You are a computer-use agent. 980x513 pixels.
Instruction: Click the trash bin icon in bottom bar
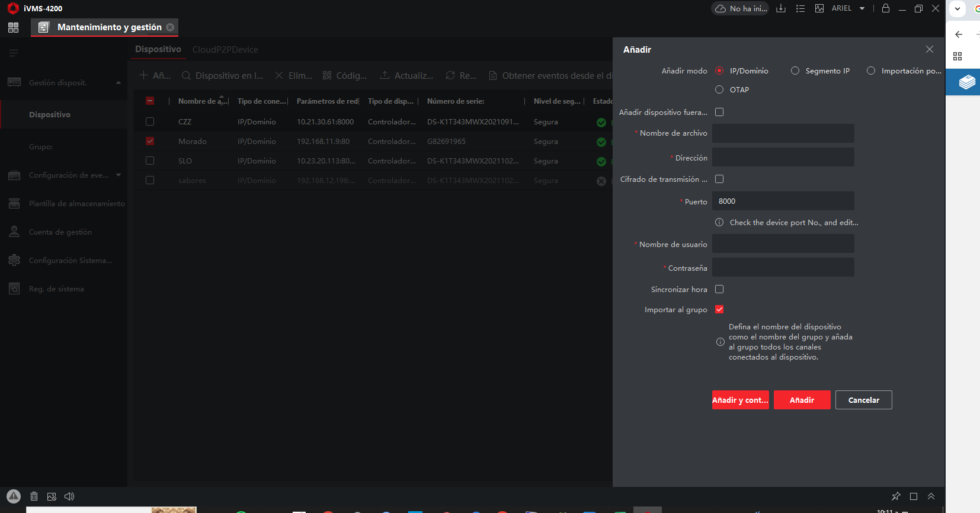(x=34, y=496)
